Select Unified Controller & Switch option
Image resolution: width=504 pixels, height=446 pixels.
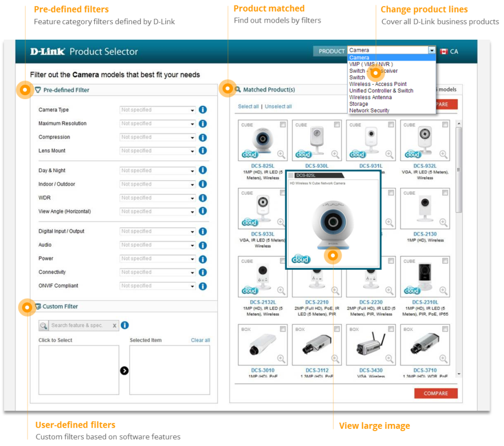click(381, 91)
